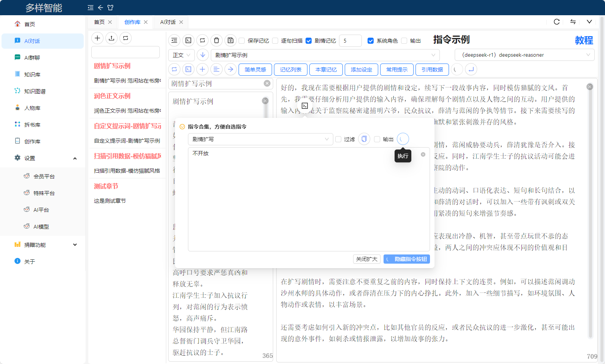
Task: Click the 简单灵感 button
Action: tap(255, 70)
